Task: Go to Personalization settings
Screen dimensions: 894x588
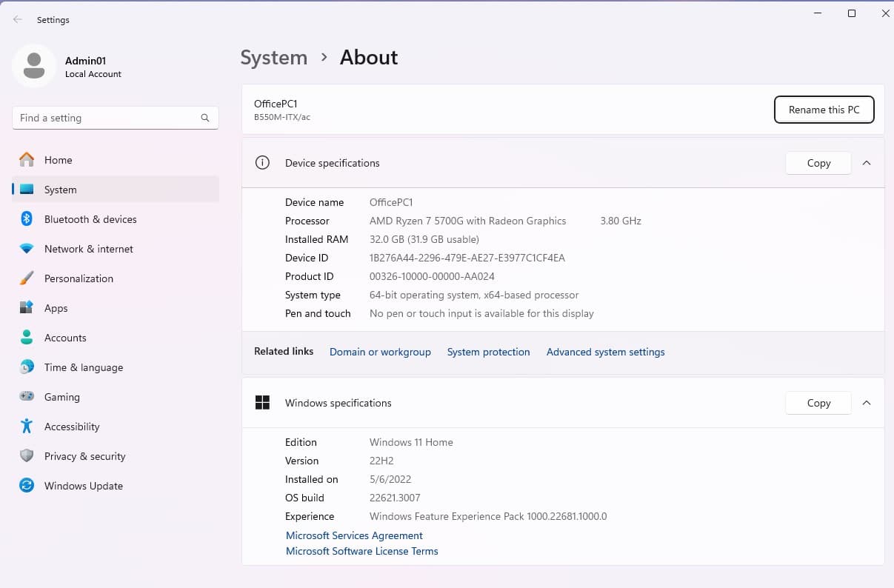Action: pos(116,278)
